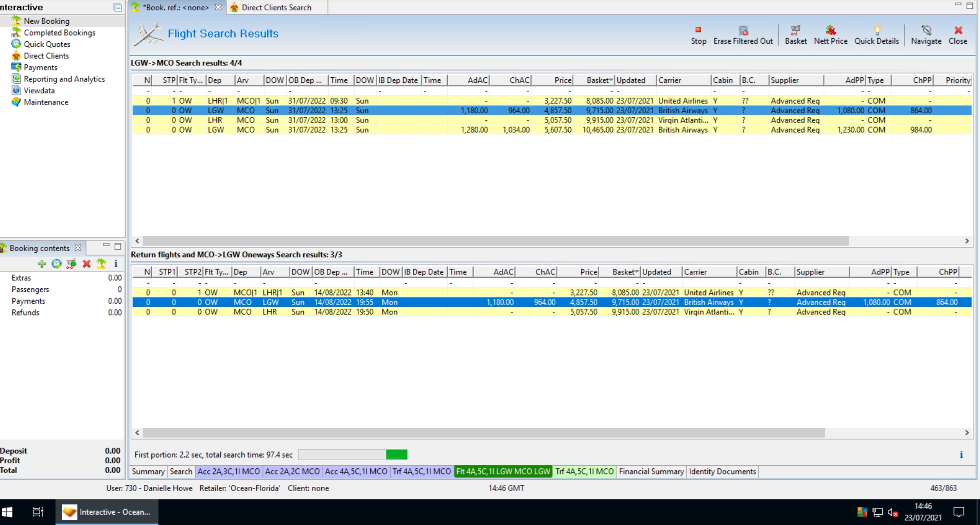Screen dimensions: 980x525
Task: Open Payments in the sidebar
Action: (40, 67)
